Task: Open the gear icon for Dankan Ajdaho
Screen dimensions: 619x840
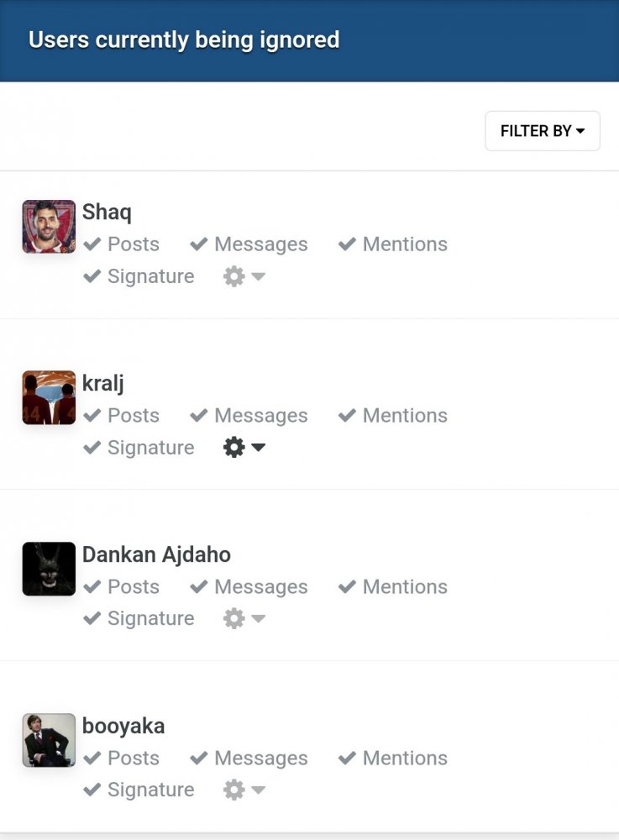Action: [234, 618]
